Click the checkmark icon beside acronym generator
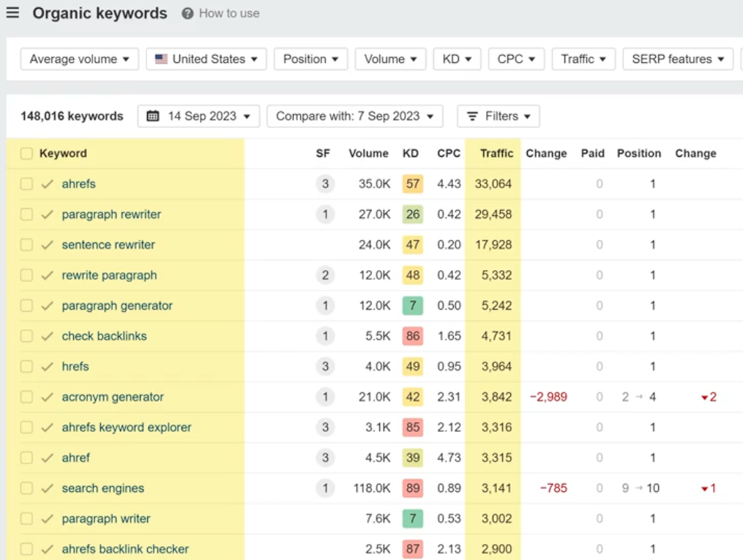 pos(47,397)
